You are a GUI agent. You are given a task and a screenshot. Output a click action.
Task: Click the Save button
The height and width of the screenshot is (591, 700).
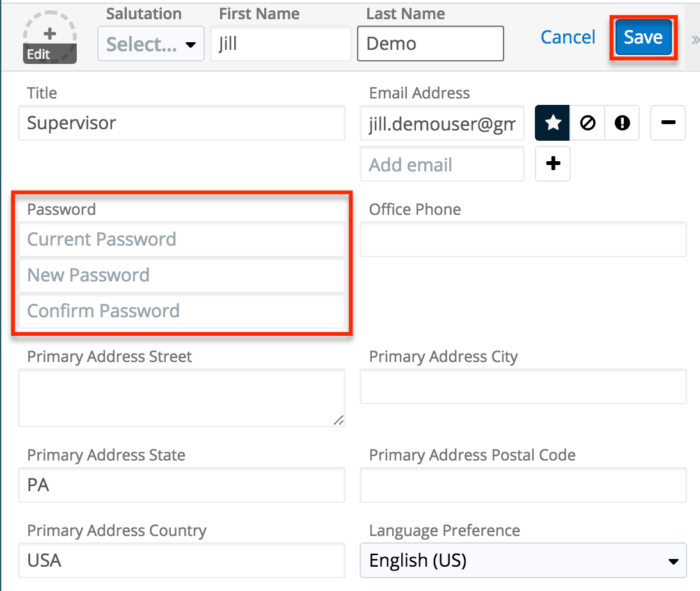(x=643, y=38)
